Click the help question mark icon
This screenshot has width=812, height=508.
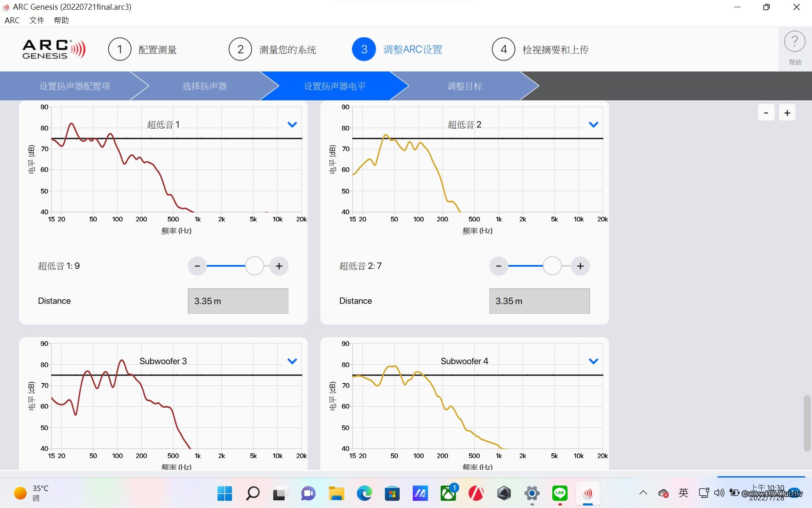click(795, 42)
